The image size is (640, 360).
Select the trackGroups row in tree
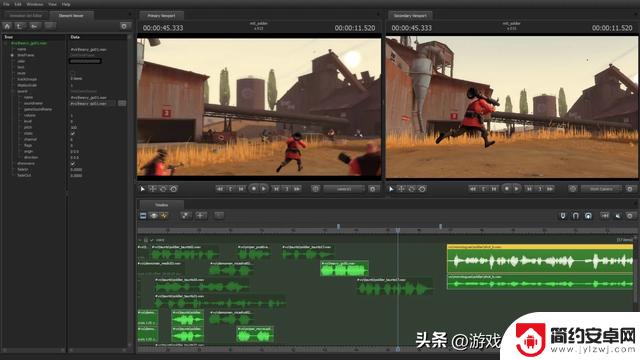click(x=27, y=79)
